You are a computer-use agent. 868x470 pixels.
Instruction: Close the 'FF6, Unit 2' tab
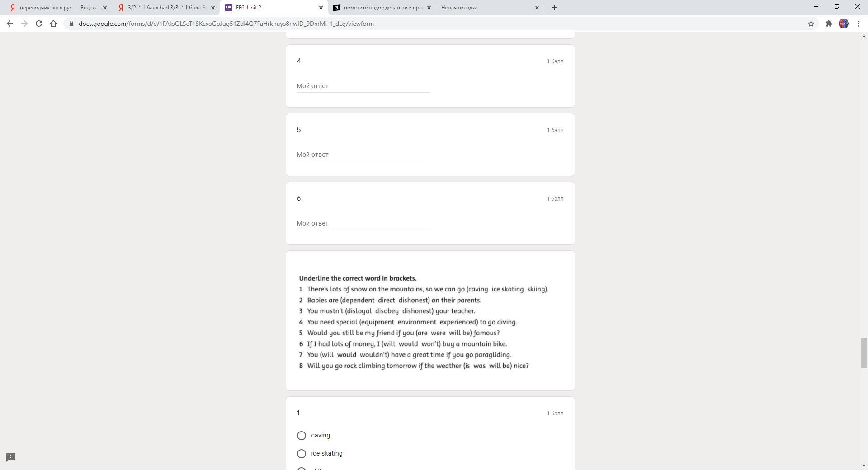[321, 8]
